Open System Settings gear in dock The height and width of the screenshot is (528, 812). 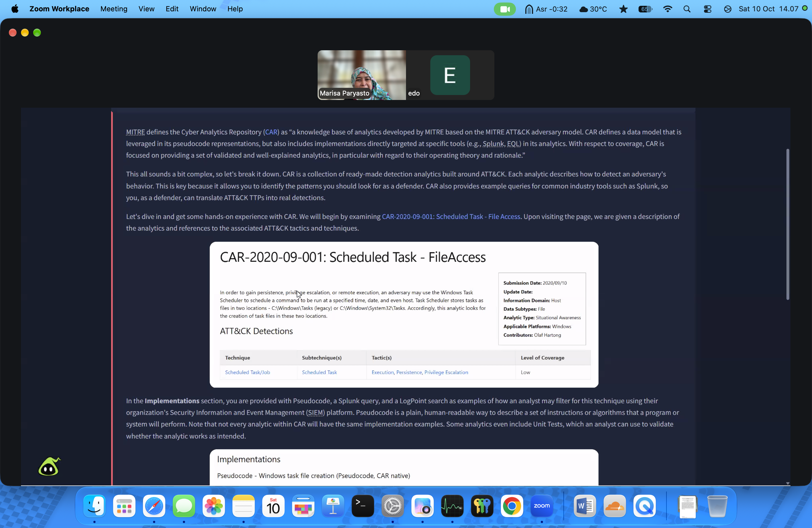(x=393, y=505)
